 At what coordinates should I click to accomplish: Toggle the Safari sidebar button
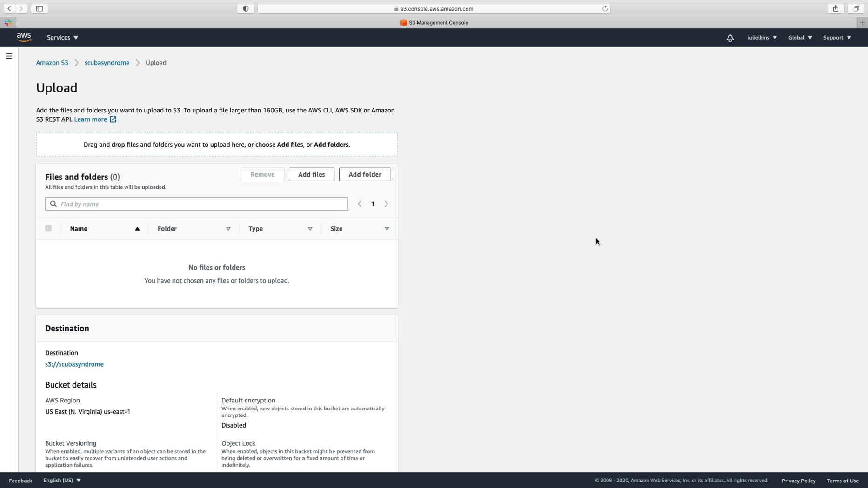[40, 8]
